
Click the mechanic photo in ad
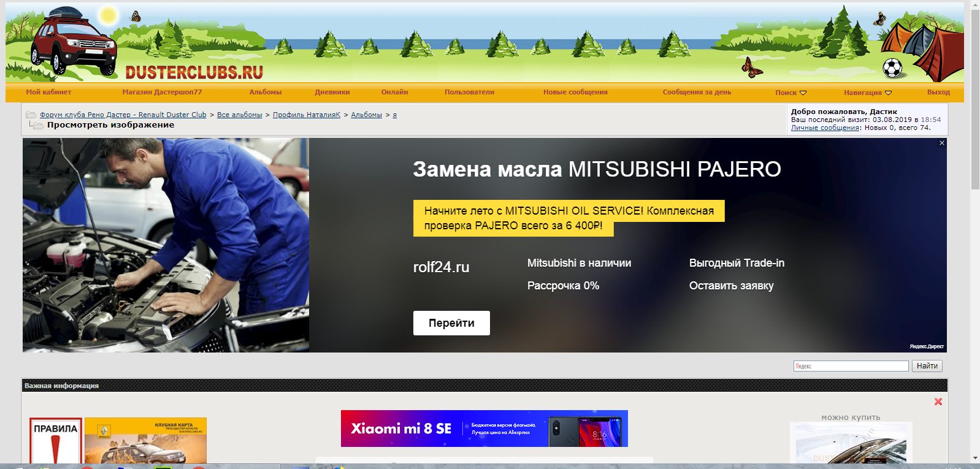(x=166, y=245)
